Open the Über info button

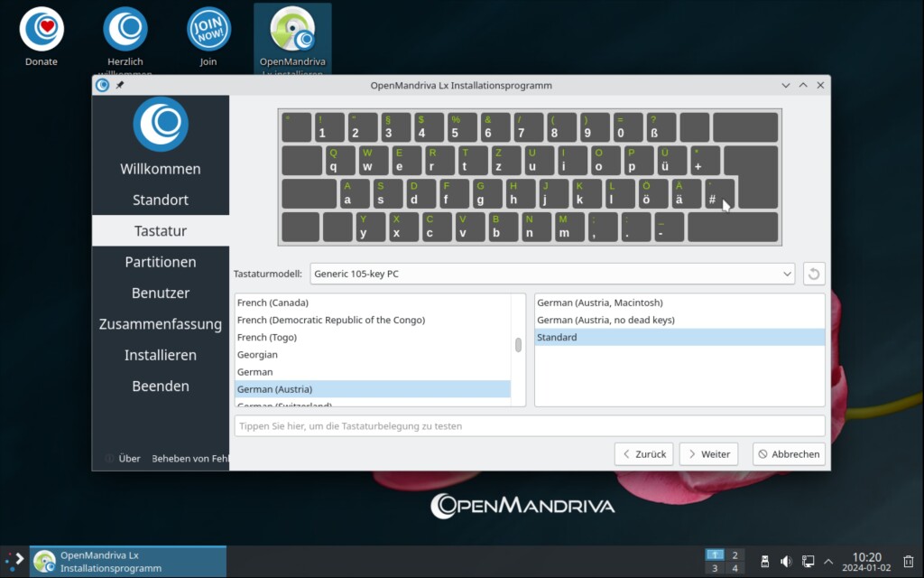[123, 458]
